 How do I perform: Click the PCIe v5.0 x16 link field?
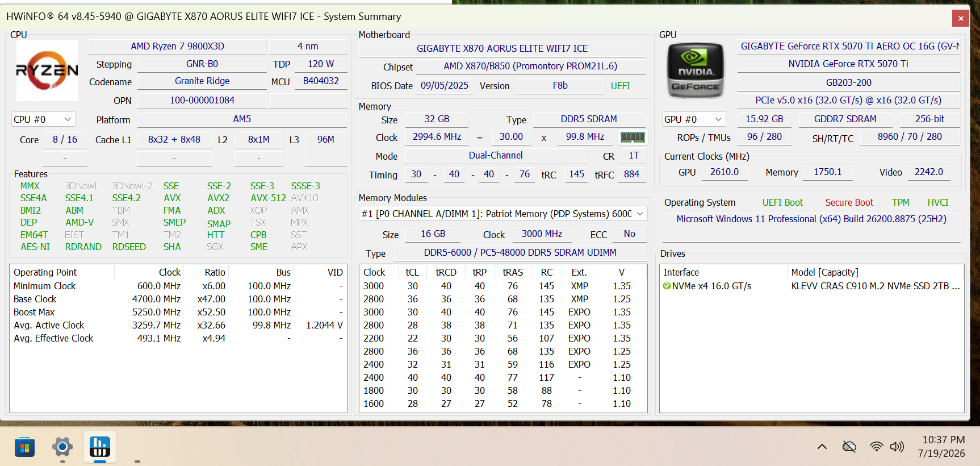848,100
